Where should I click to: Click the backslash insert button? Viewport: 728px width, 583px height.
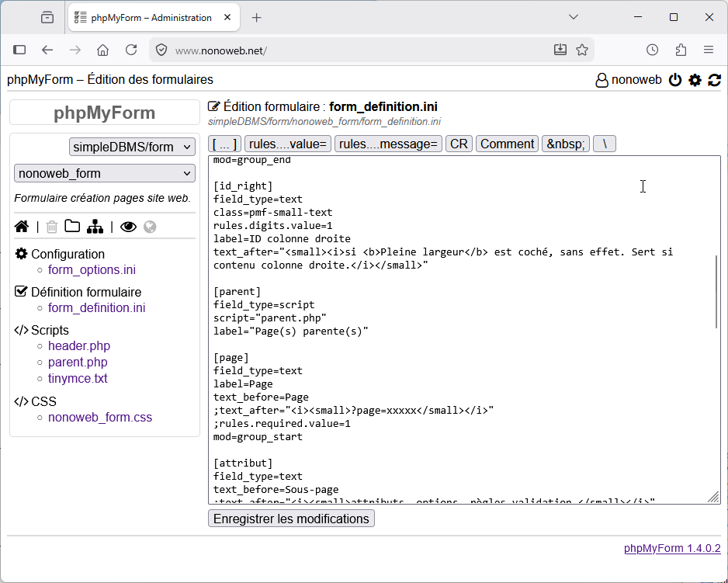click(605, 144)
